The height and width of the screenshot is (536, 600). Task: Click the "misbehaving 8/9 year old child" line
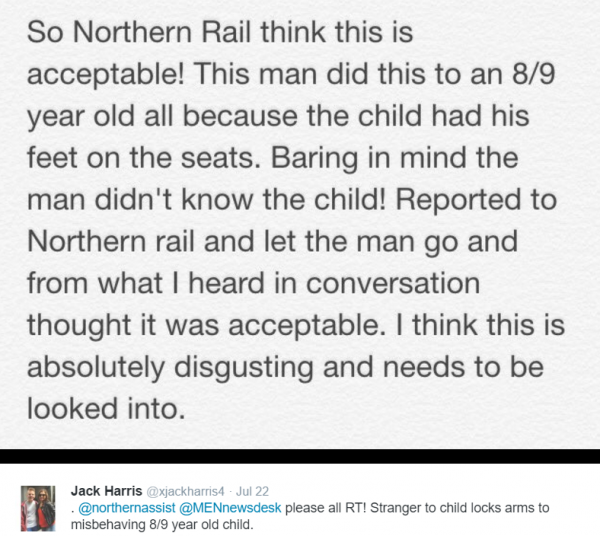coord(162,524)
